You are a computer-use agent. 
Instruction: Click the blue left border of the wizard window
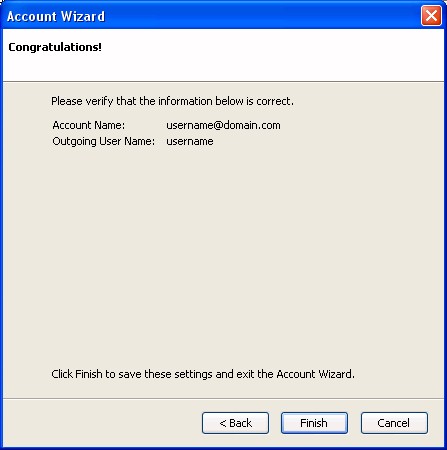(x=1, y=233)
